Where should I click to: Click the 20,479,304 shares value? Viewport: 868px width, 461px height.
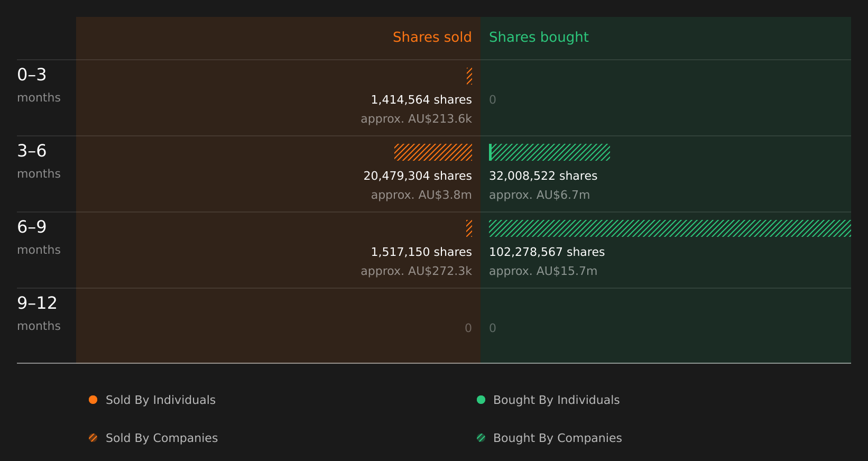click(418, 176)
